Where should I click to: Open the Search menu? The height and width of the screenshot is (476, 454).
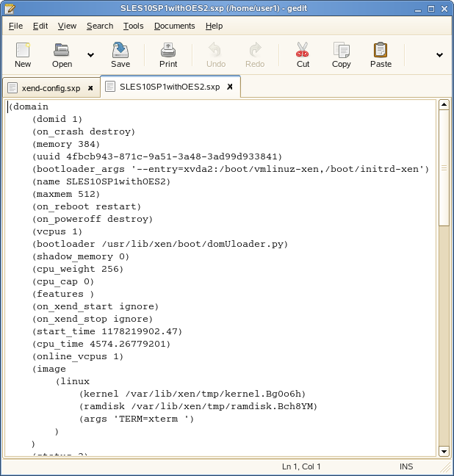click(100, 26)
